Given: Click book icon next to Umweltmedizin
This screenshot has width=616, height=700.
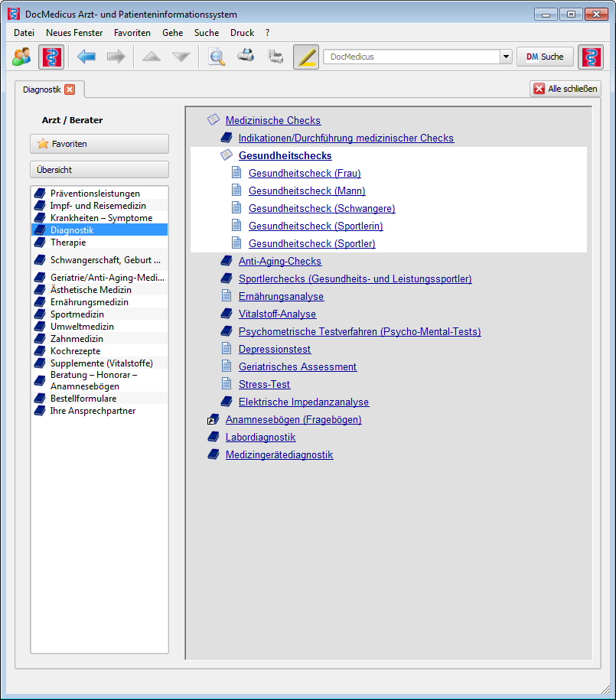Looking at the screenshot, I should 41,327.
